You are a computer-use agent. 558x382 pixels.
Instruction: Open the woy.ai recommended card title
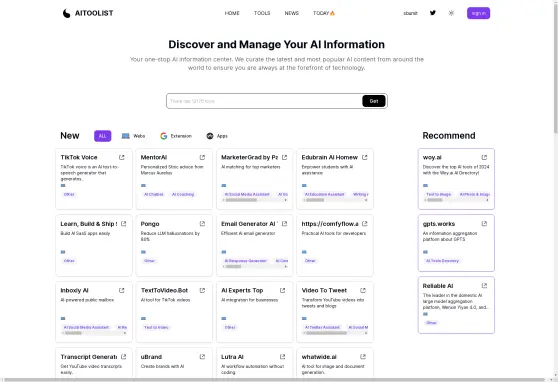tap(432, 157)
